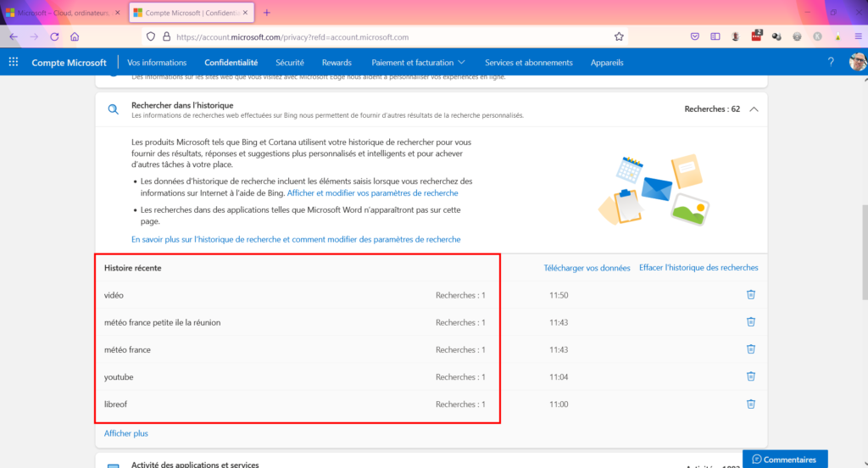
Task: Click the 11:00 timestamp
Action: pyautogui.click(x=559, y=404)
